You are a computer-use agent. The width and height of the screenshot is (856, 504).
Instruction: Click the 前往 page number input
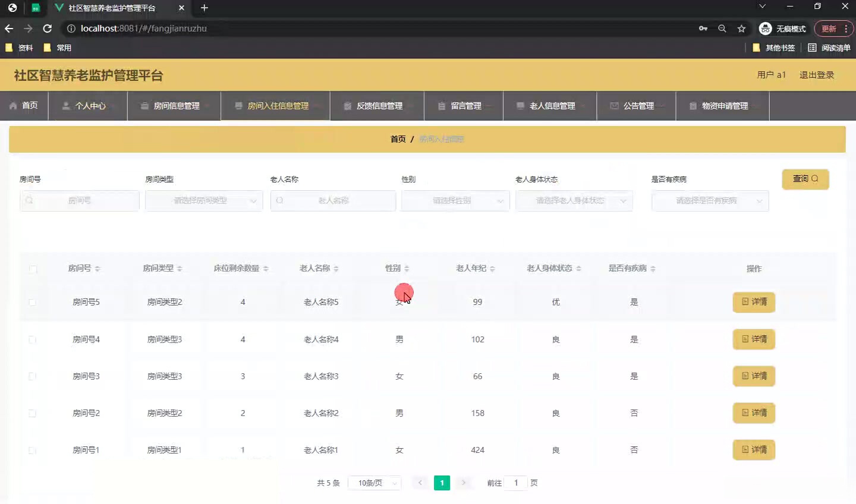tap(516, 483)
